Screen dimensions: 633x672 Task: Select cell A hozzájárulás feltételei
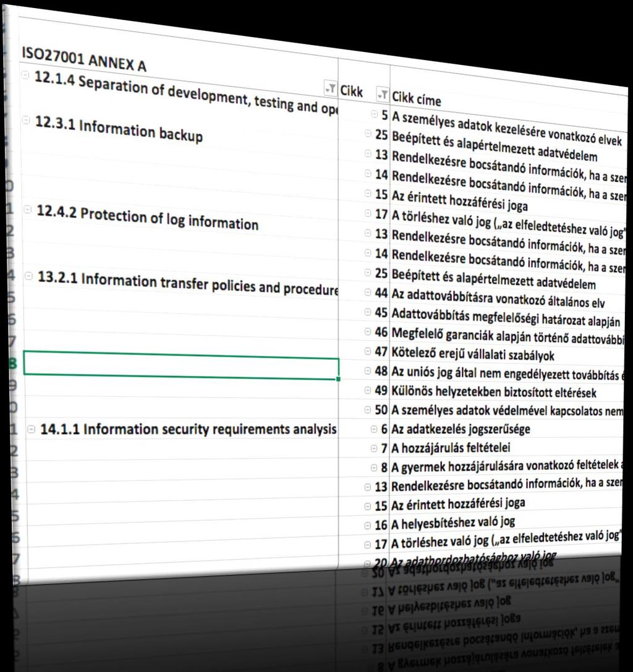tap(451, 448)
